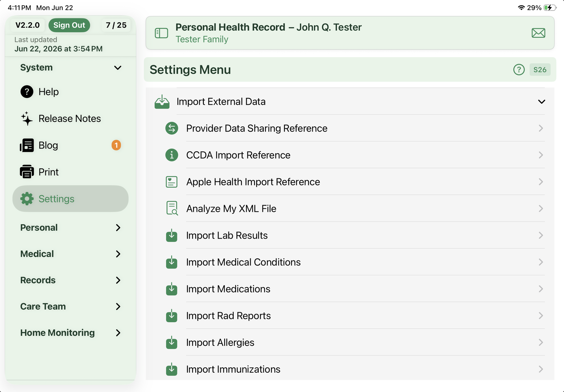Click the Apple Health Import Reference icon

[x=172, y=182]
